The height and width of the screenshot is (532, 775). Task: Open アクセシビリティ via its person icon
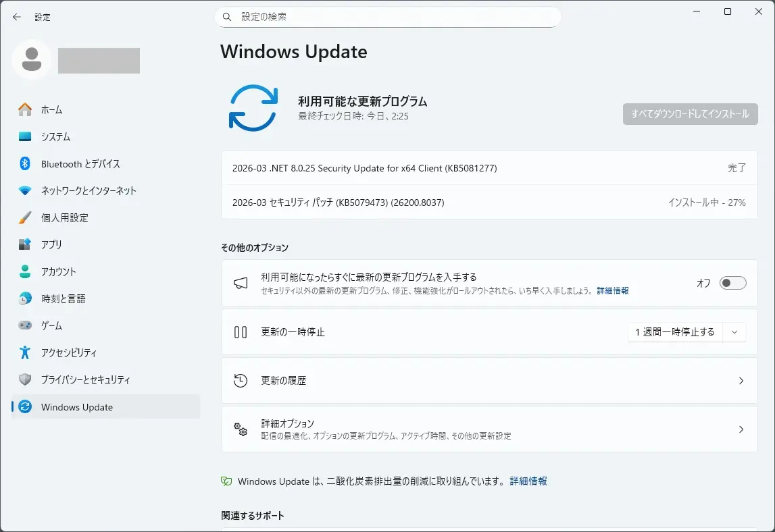25,352
